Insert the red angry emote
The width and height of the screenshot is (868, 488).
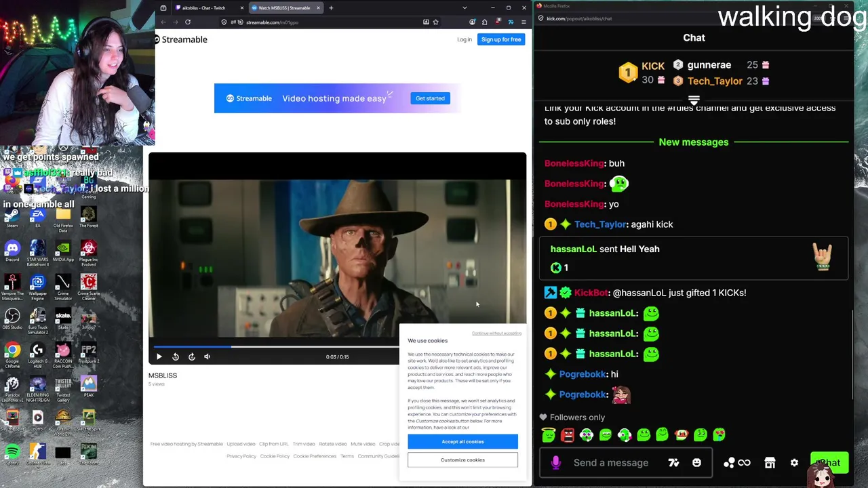pyautogui.click(x=568, y=434)
